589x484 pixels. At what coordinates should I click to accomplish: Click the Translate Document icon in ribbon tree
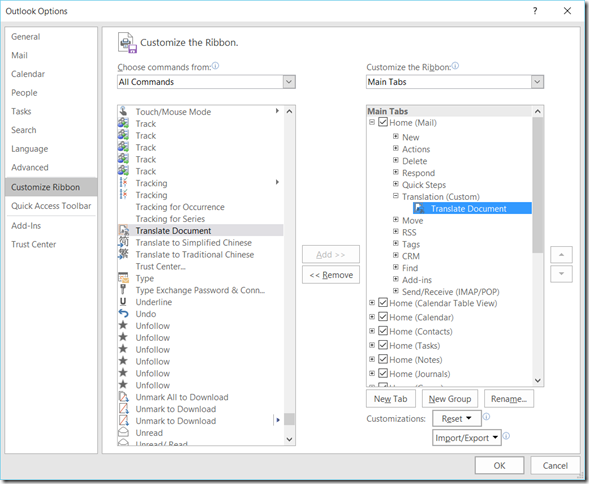tap(420, 209)
